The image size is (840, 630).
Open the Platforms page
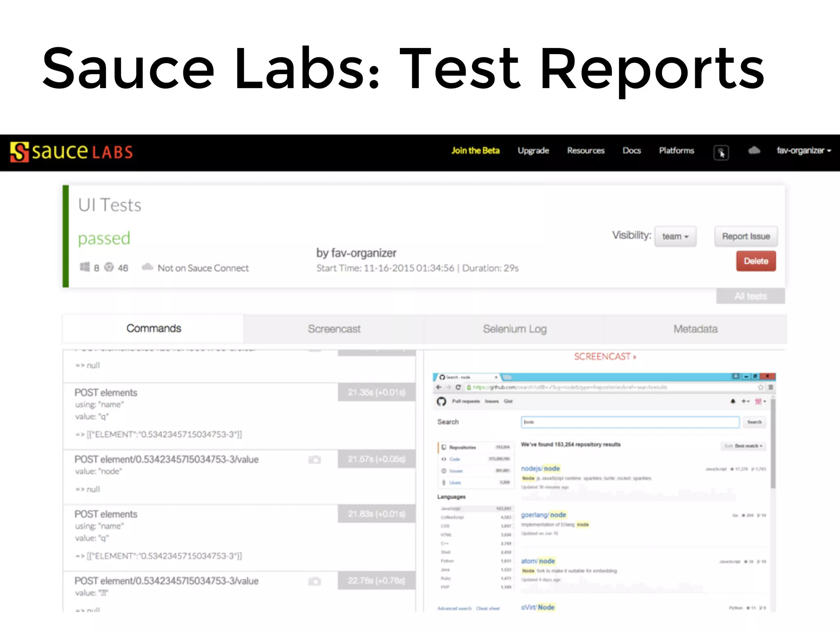676,151
